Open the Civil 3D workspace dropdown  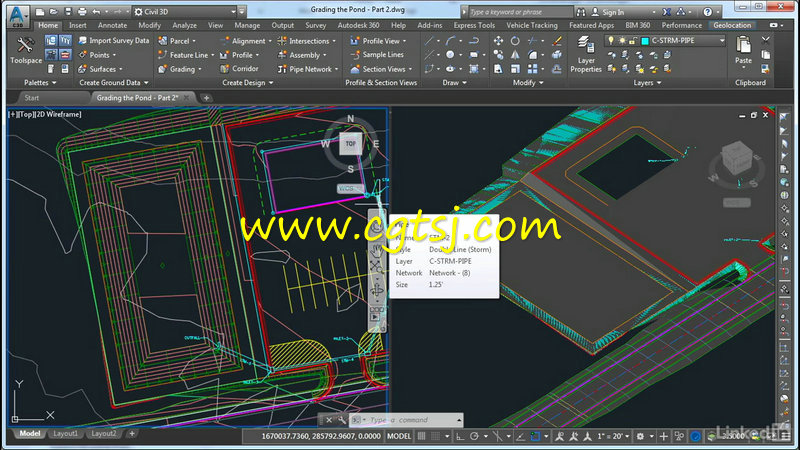(186, 11)
